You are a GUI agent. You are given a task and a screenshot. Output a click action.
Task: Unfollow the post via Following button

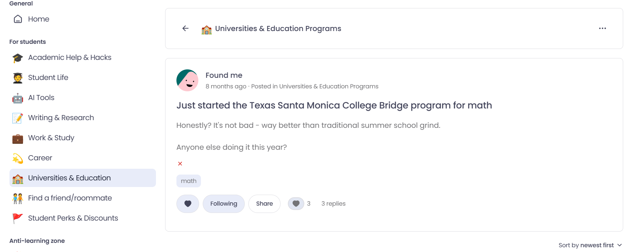click(x=224, y=203)
